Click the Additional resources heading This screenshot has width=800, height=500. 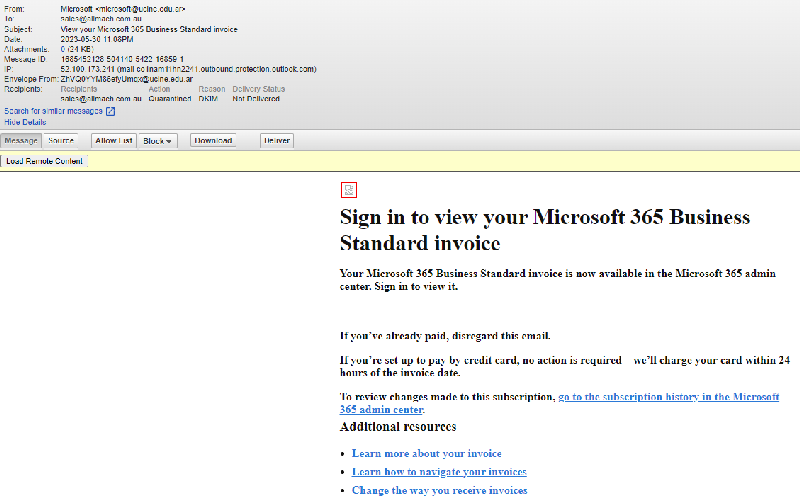[x=398, y=427]
